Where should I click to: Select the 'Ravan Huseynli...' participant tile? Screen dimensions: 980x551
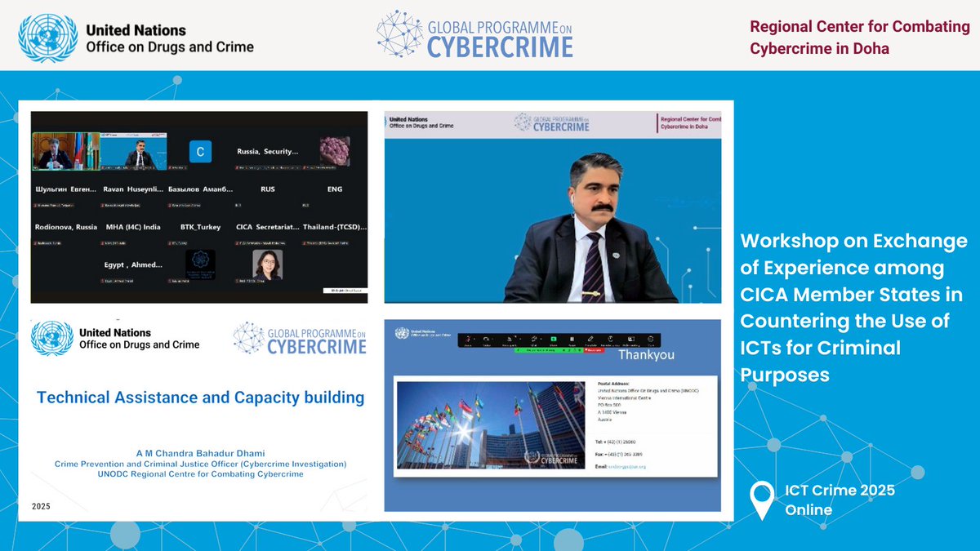133,191
